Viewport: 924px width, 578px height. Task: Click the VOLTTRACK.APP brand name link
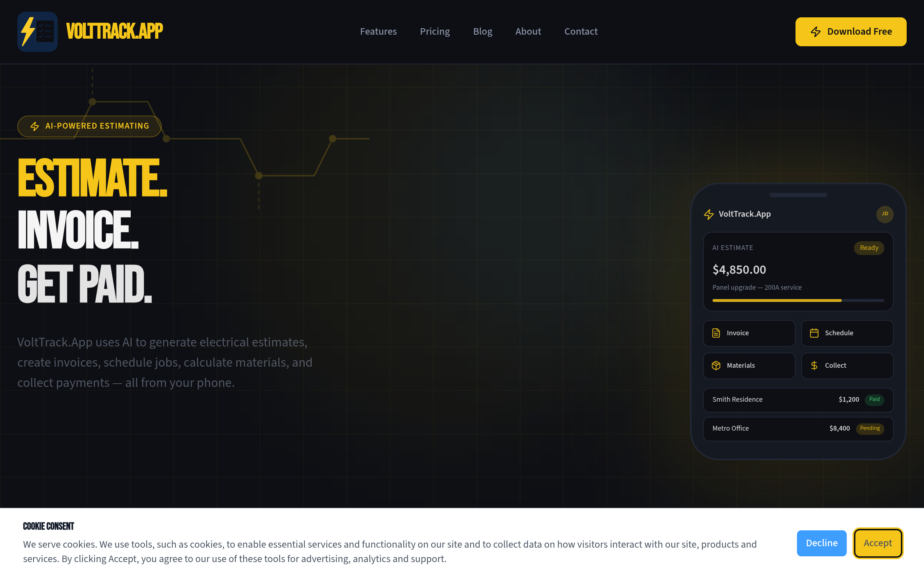(x=114, y=31)
